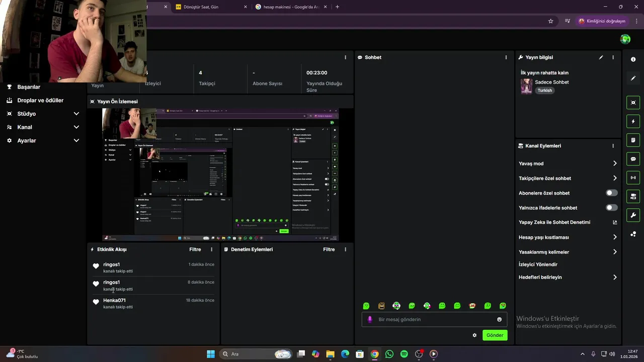Open Denetim Eylemleri three-dots menu
This screenshot has width=644, height=362.
[x=345, y=249]
